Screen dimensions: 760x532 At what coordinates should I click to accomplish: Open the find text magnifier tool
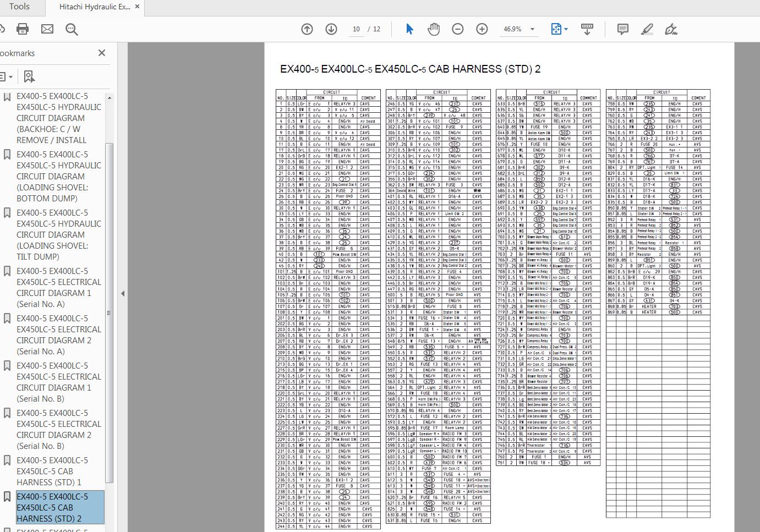point(72,29)
